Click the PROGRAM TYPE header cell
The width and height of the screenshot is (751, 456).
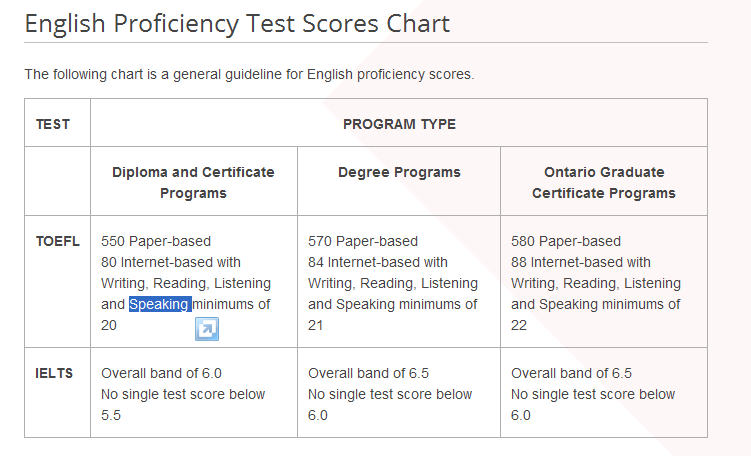tap(399, 124)
